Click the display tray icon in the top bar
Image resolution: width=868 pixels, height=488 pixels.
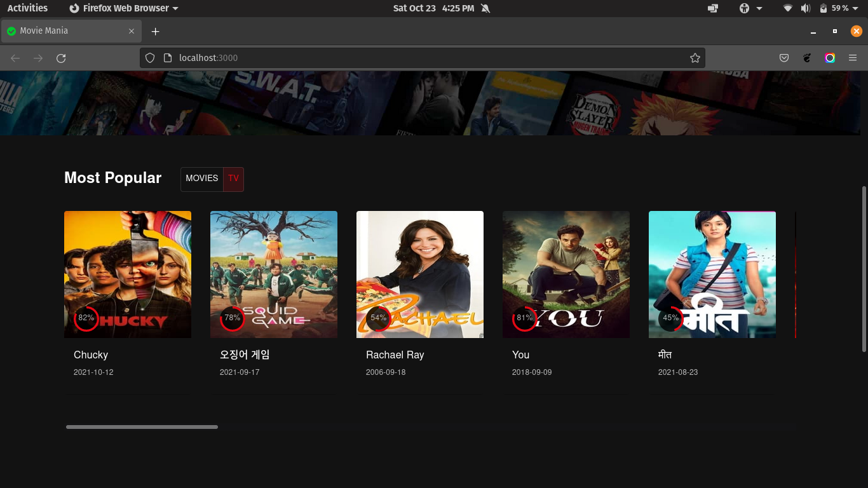tap(713, 8)
